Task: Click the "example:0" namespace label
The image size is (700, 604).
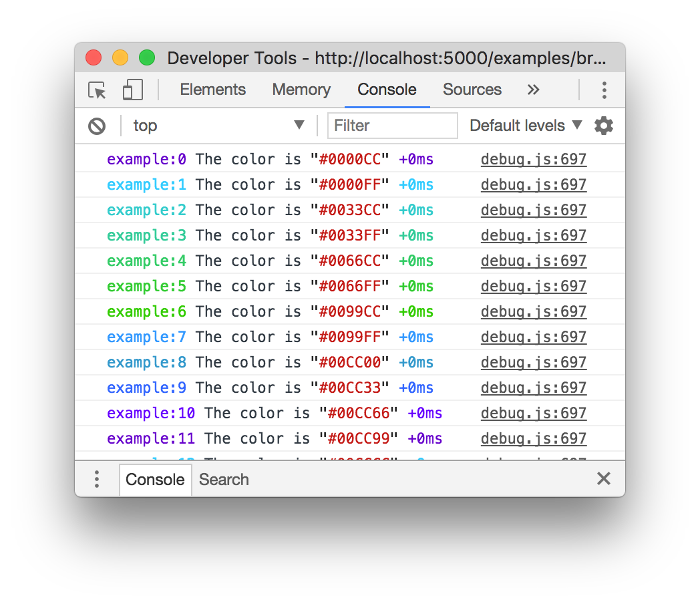Action: point(146,160)
